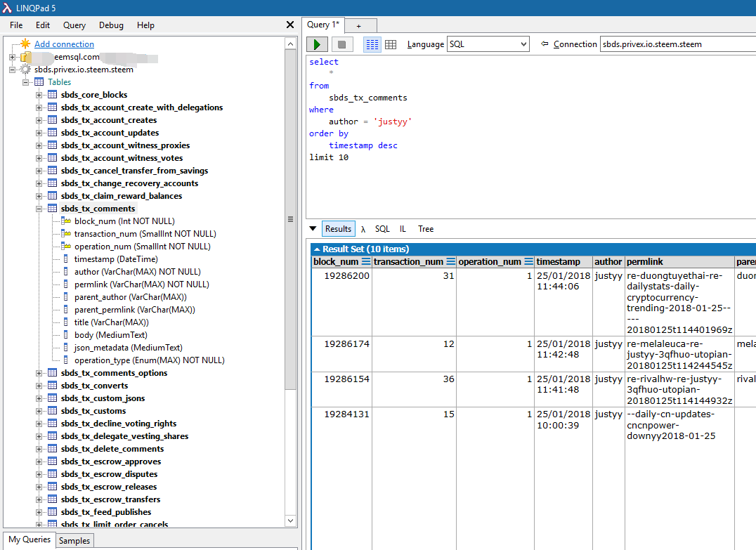Select the sbds_tx_account_witness_votes table

[x=122, y=157]
